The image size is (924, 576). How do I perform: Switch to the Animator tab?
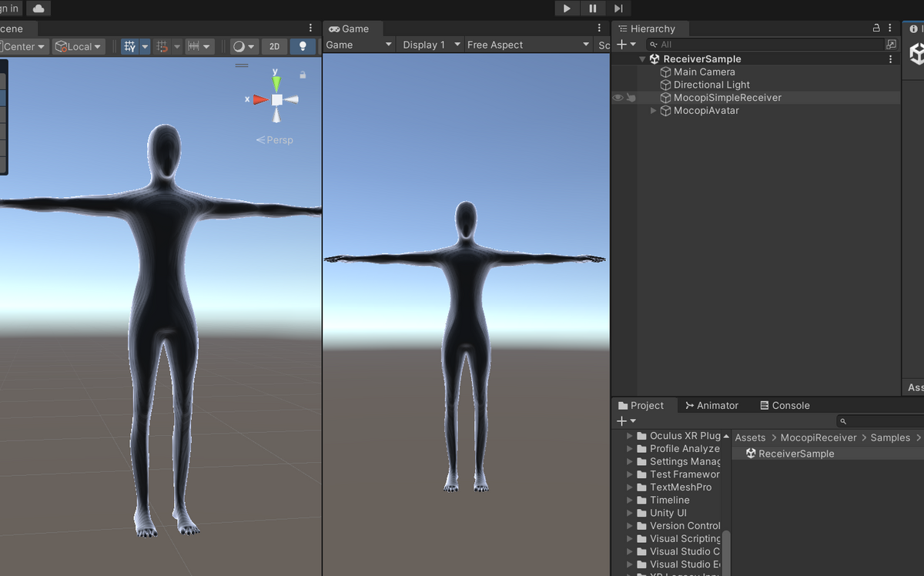coord(711,405)
